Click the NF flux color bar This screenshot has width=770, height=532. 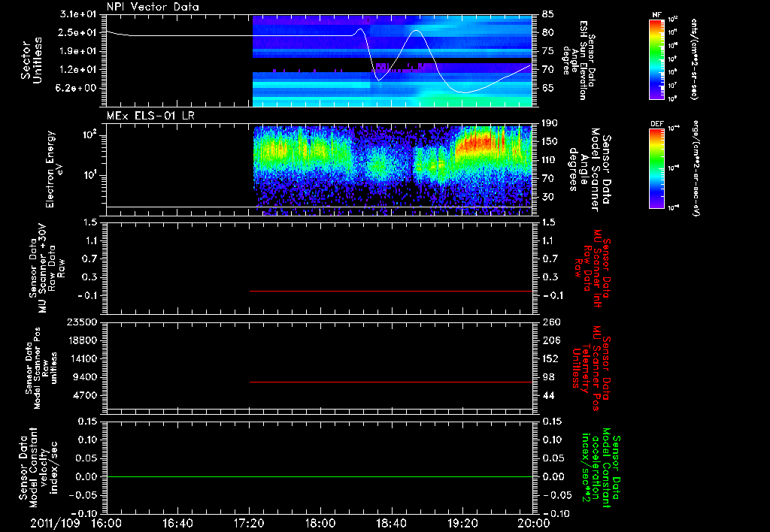657,59
